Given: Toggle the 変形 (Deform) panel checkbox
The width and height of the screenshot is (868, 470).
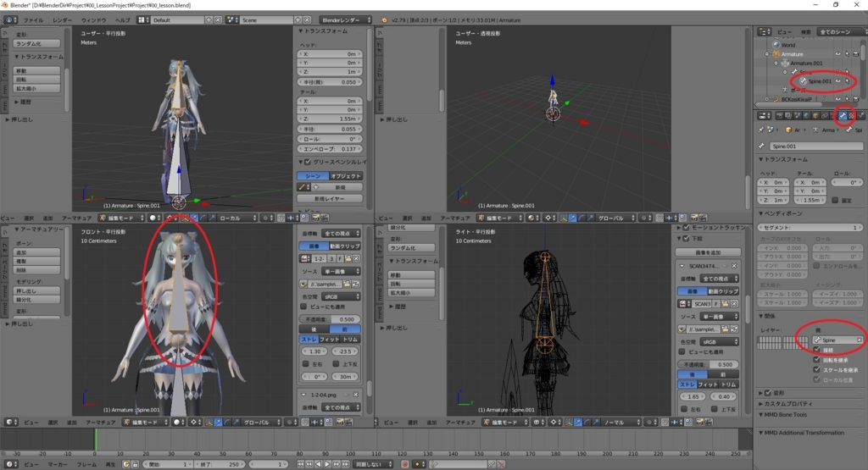Looking at the screenshot, I should (768, 393).
